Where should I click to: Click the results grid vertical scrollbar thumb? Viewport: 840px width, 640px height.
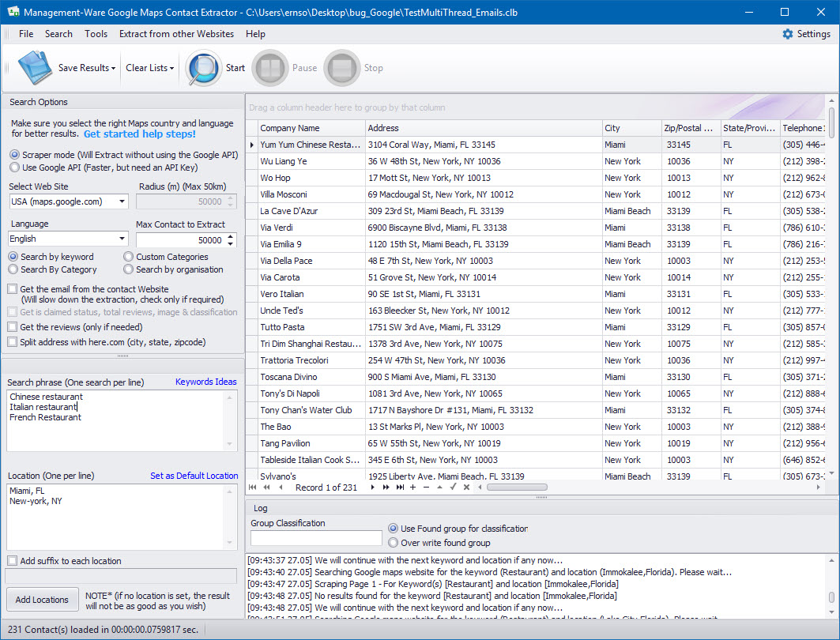[x=831, y=122]
